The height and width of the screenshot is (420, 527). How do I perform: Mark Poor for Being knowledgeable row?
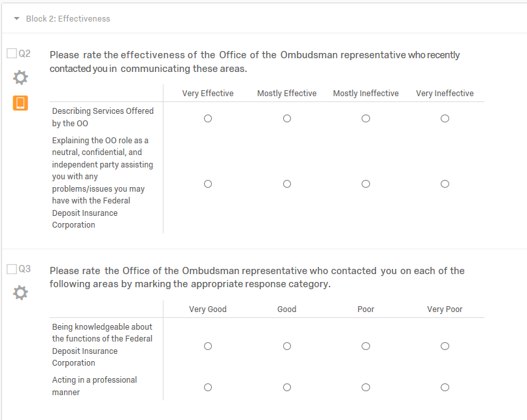365,346
